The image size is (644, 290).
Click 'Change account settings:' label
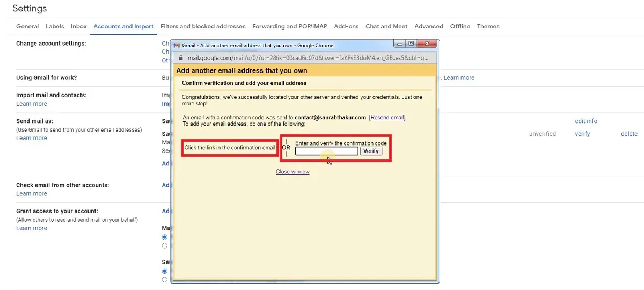(51, 44)
